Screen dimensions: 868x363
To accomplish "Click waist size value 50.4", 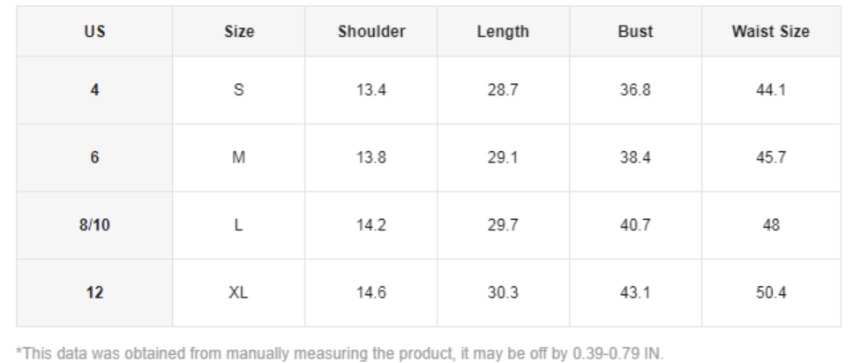I will 770,292.
